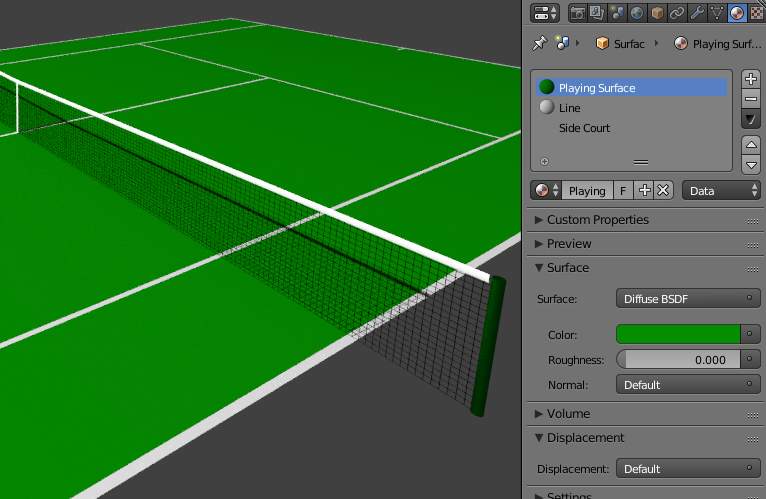The height and width of the screenshot is (499, 766).
Task: Click the scene icon in breadcrumb path
Action: point(562,43)
